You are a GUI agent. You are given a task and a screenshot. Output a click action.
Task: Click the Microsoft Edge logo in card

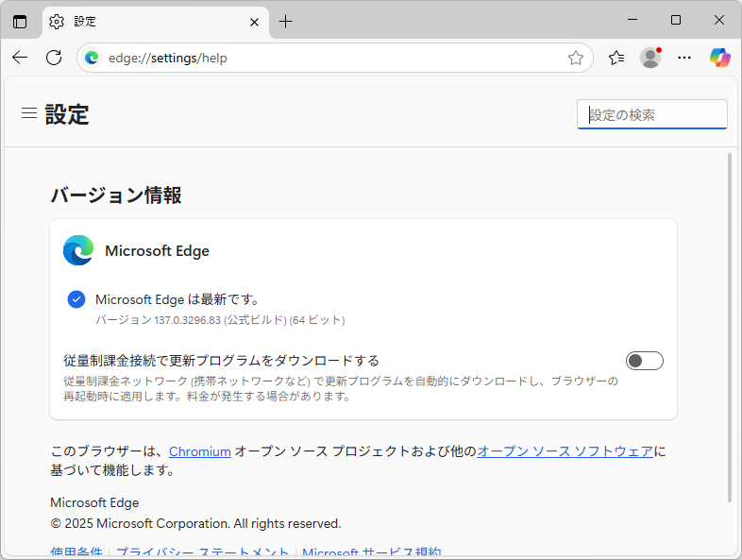(x=78, y=250)
